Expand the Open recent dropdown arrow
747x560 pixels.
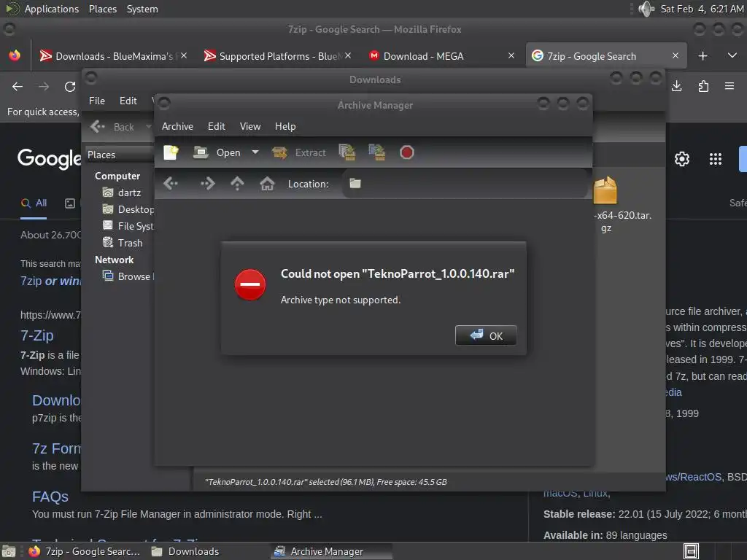click(x=255, y=152)
